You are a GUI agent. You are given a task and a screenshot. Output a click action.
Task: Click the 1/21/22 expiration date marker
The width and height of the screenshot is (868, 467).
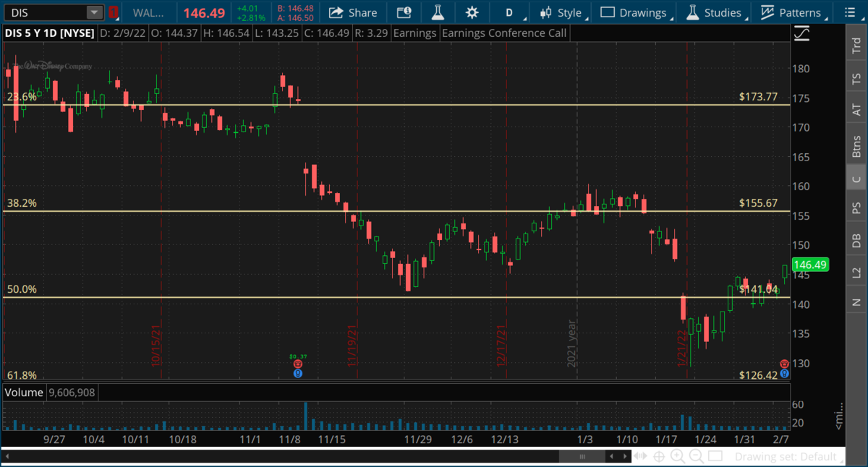click(x=681, y=348)
